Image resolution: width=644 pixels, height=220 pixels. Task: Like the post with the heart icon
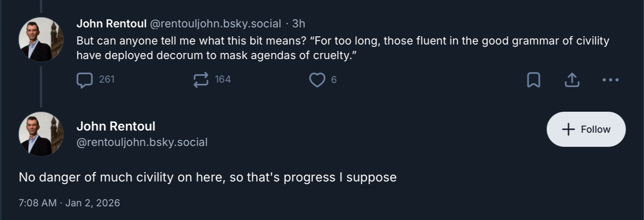pos(317,80)
